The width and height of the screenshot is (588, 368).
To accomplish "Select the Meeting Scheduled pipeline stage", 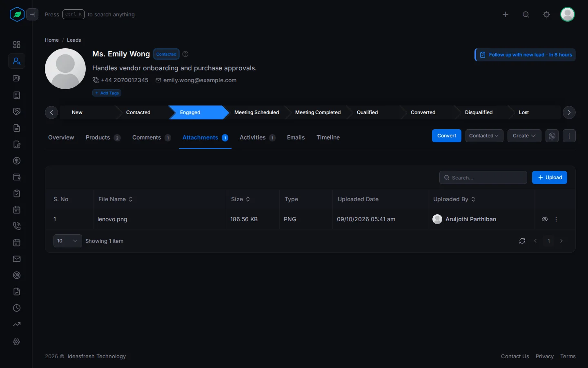I will (256, 112).
